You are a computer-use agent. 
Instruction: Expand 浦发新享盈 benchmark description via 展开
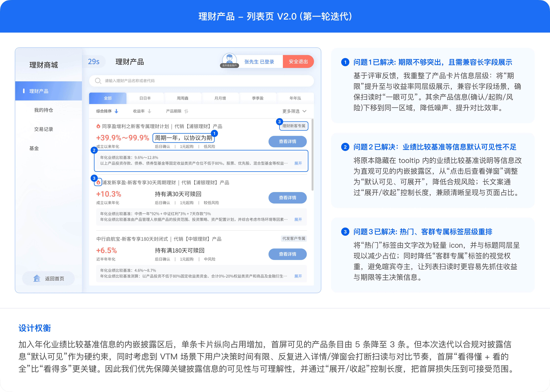(298, 219)
